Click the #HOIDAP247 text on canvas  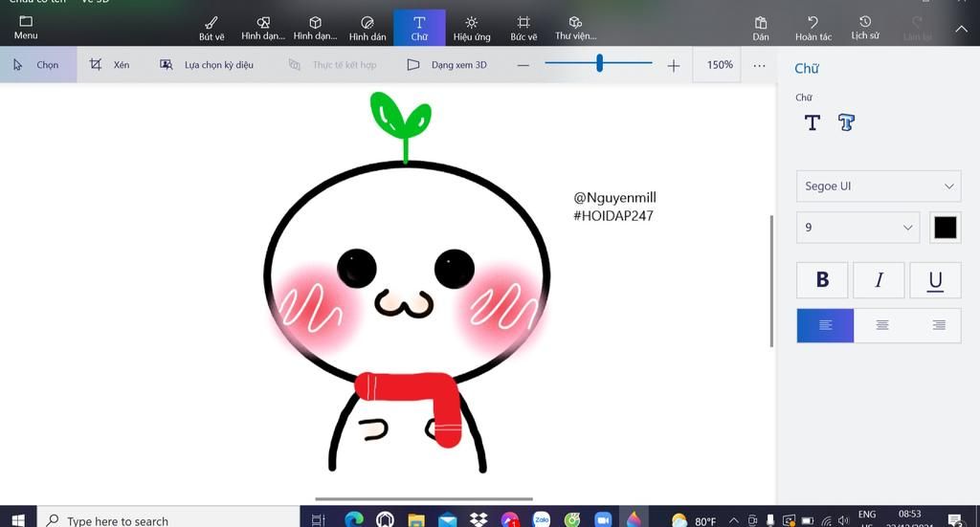(613, 216)
